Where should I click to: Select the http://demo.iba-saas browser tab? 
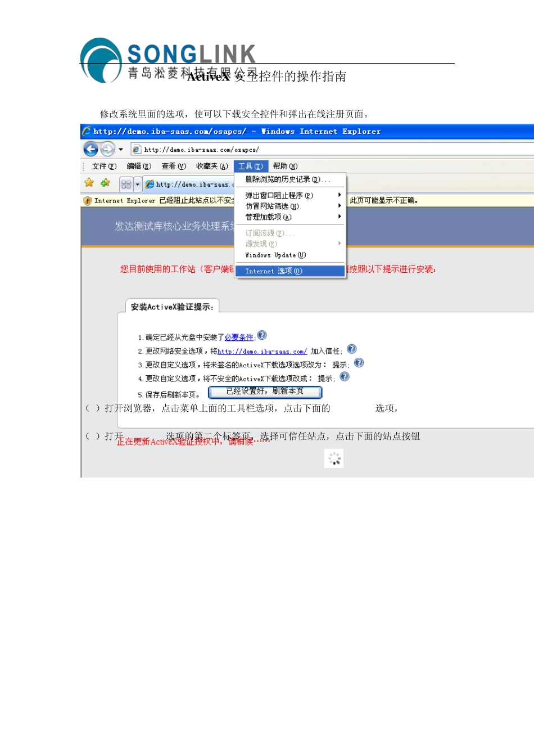189,184
